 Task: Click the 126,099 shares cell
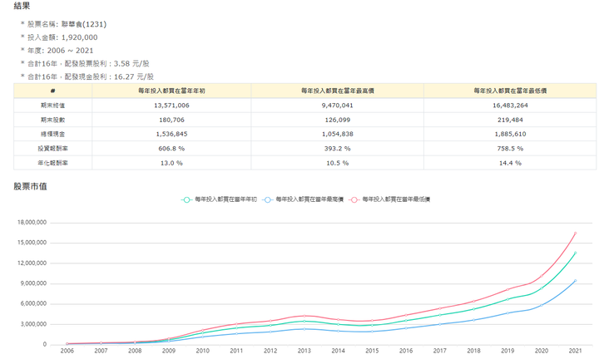click(x=337, y=120)
